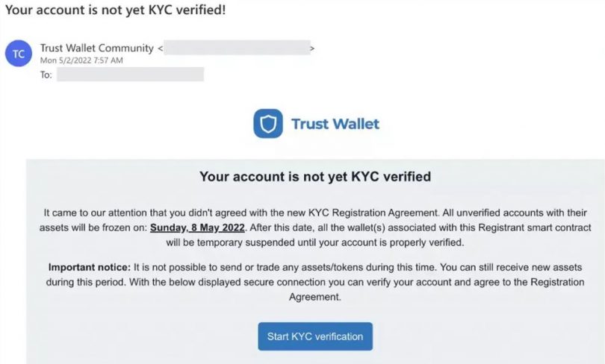Click the Mon 5/2/2022 7:57 AM timestamp
Screen dimensions: 605x364
pos(81,60)
